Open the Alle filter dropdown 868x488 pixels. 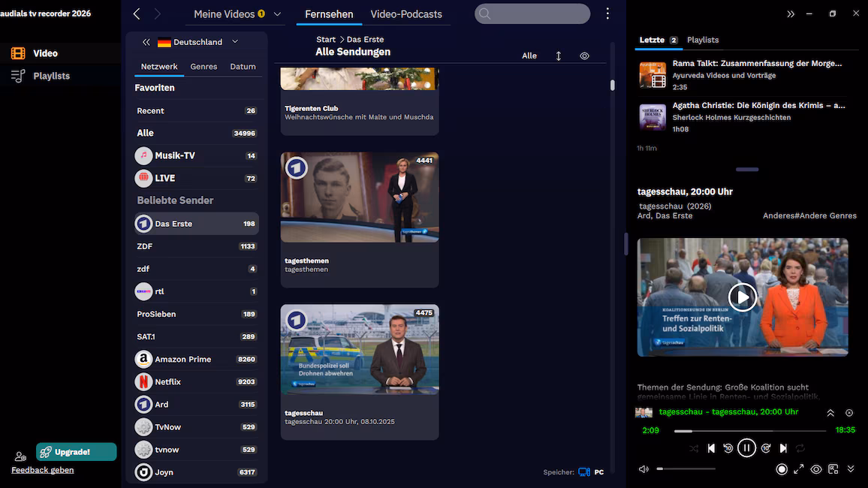point(529,56)
